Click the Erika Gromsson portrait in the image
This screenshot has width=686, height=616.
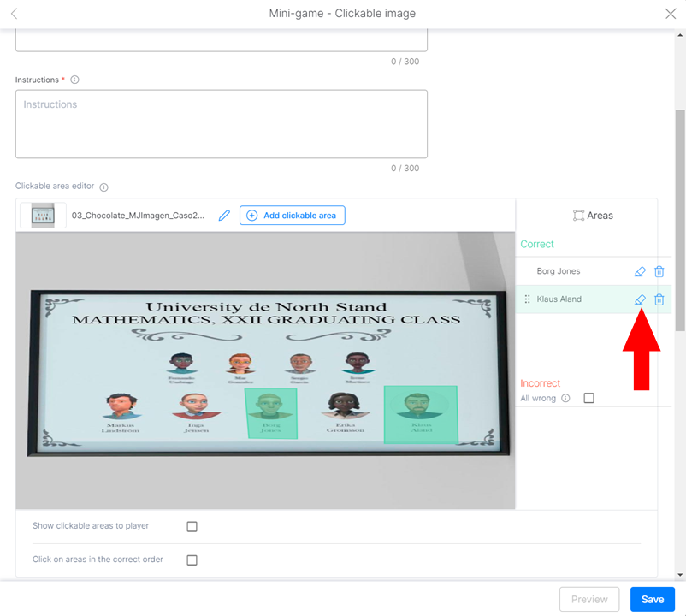346,406
